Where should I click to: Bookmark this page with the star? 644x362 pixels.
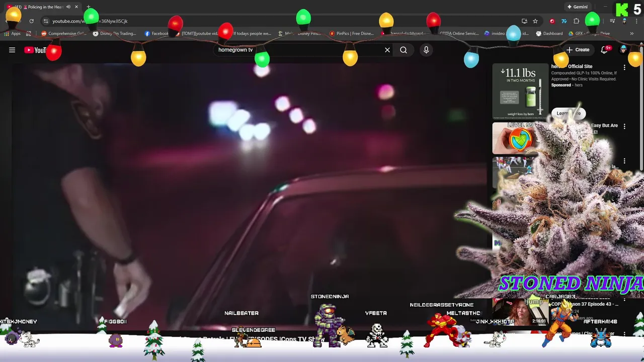pyautogui.click(x=535, y=21)
